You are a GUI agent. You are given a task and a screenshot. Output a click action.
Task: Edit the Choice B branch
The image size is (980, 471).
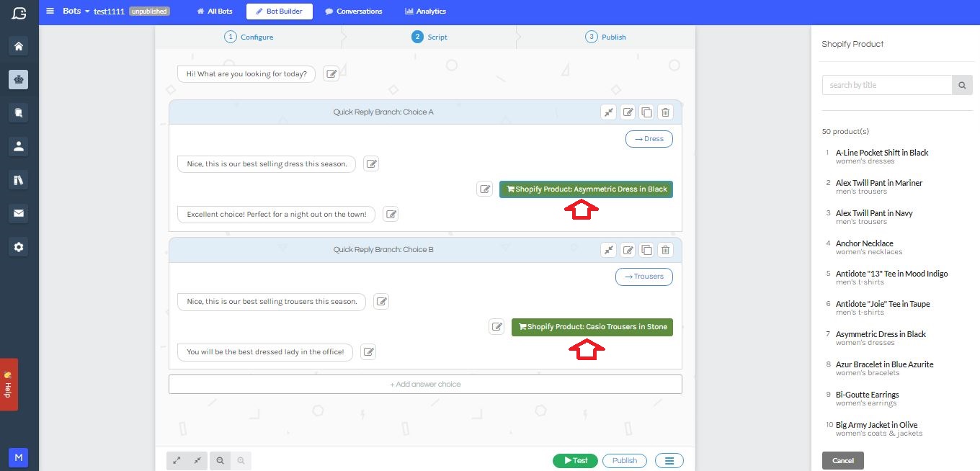[628, 250]
